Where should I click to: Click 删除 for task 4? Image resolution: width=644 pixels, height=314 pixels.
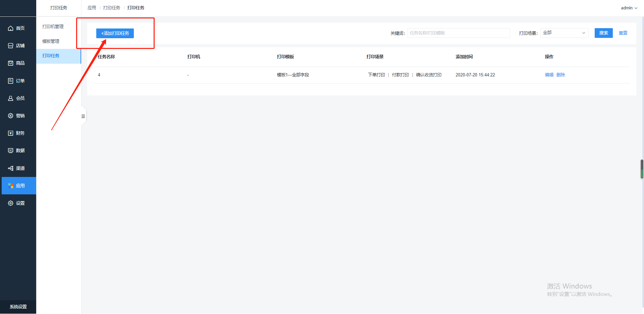pos(561,75)
